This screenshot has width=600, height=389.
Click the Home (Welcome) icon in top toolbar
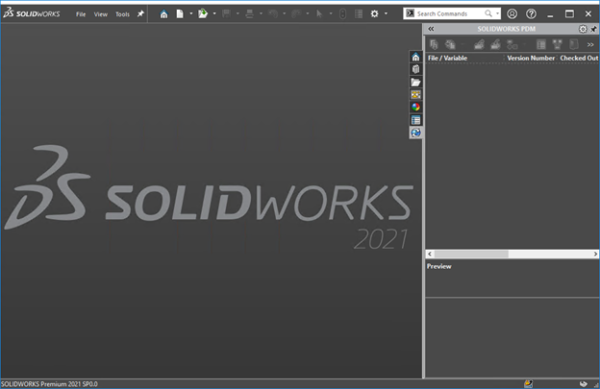click(x=164, y=14)
